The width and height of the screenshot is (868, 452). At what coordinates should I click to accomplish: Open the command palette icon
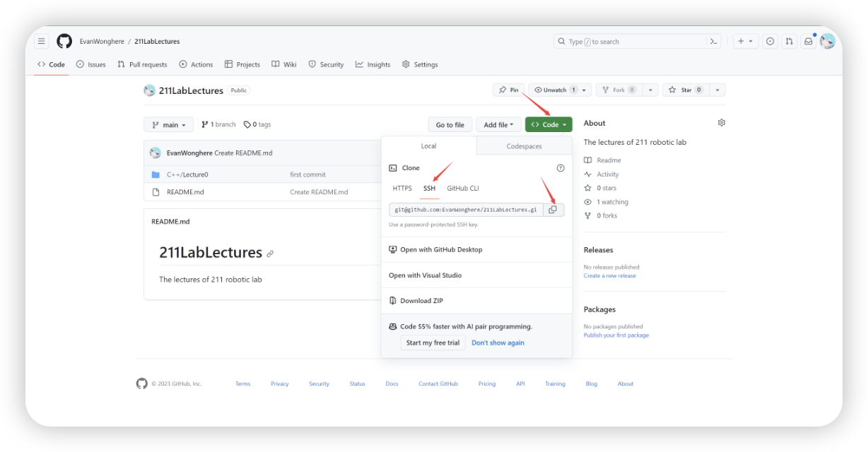click(714, 42)
